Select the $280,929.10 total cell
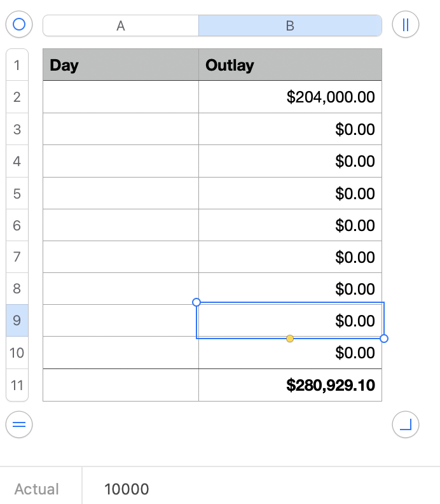Screen dimensions: 440x504 click(290, 385)
